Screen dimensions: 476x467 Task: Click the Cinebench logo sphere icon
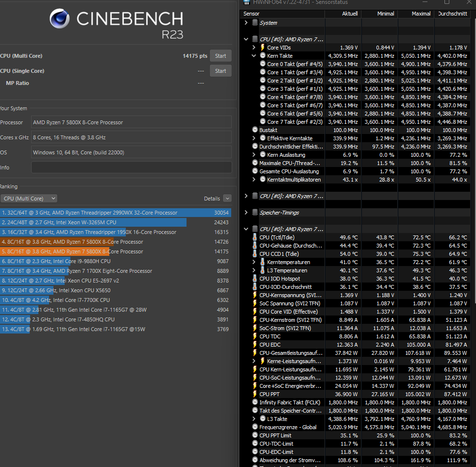pos(59,18)
